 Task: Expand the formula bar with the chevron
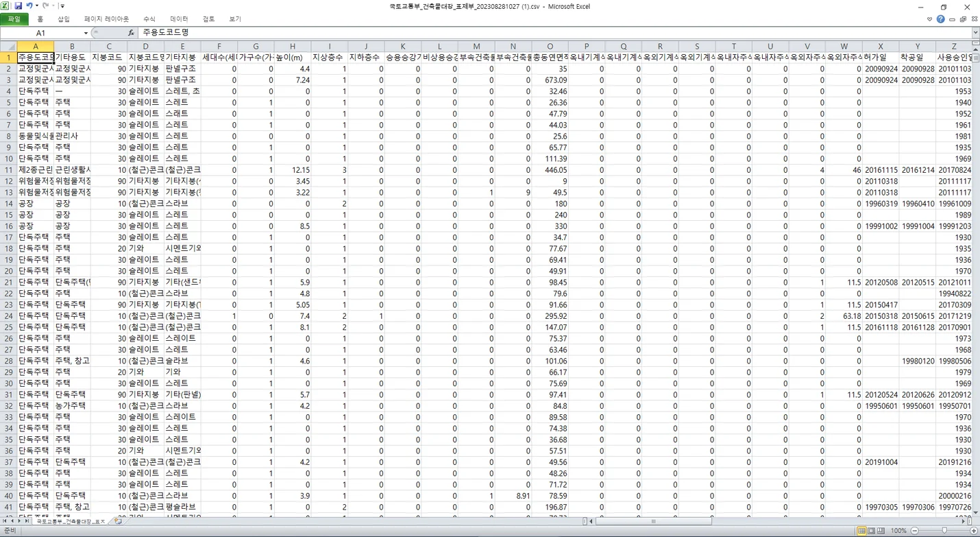[x=975, y=33]
